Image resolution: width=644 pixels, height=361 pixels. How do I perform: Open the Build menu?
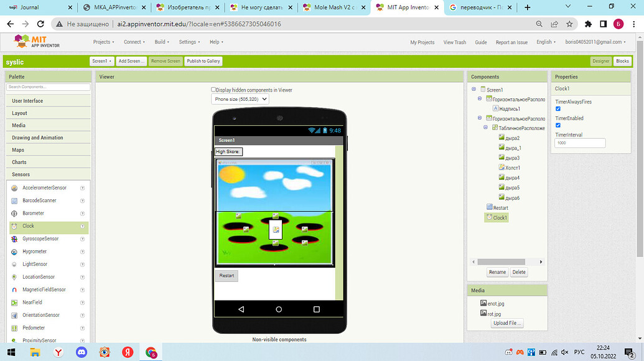click(x=162, y=42)
